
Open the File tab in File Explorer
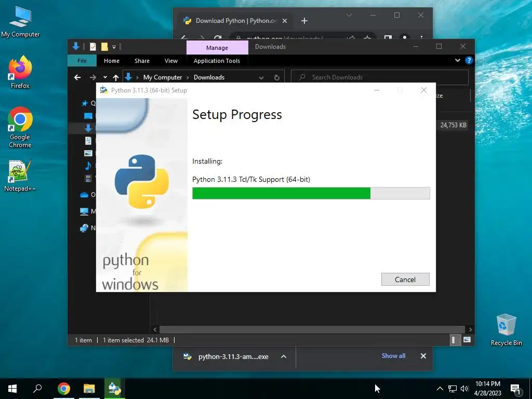(82, 61)
